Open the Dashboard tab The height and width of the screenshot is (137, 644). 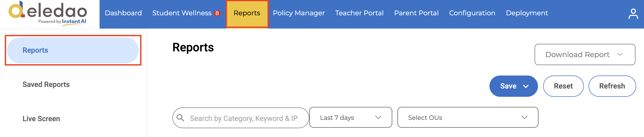click(x=123, y=13)
